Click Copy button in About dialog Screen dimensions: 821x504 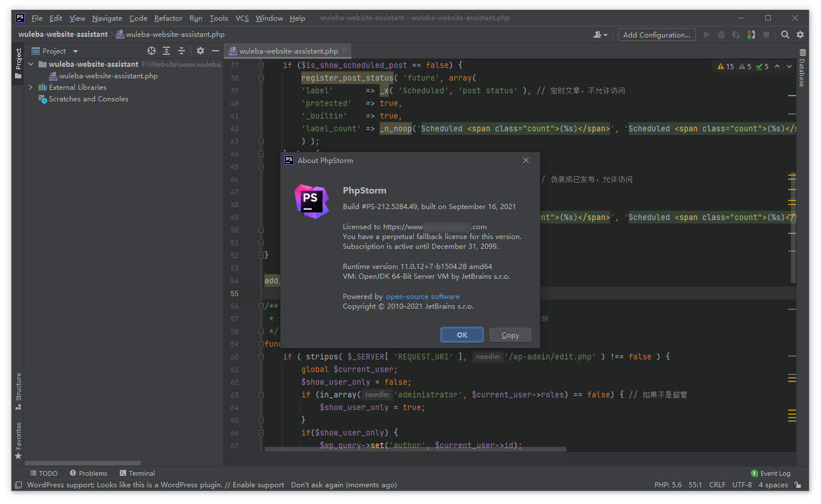[510, 335]
